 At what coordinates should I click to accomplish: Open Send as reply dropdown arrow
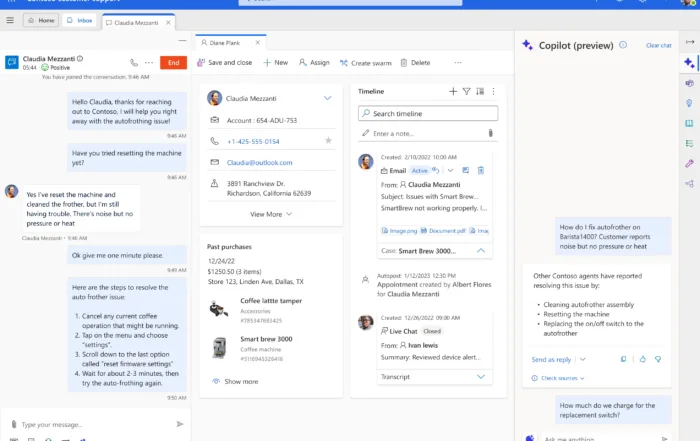tap(583, 359)
